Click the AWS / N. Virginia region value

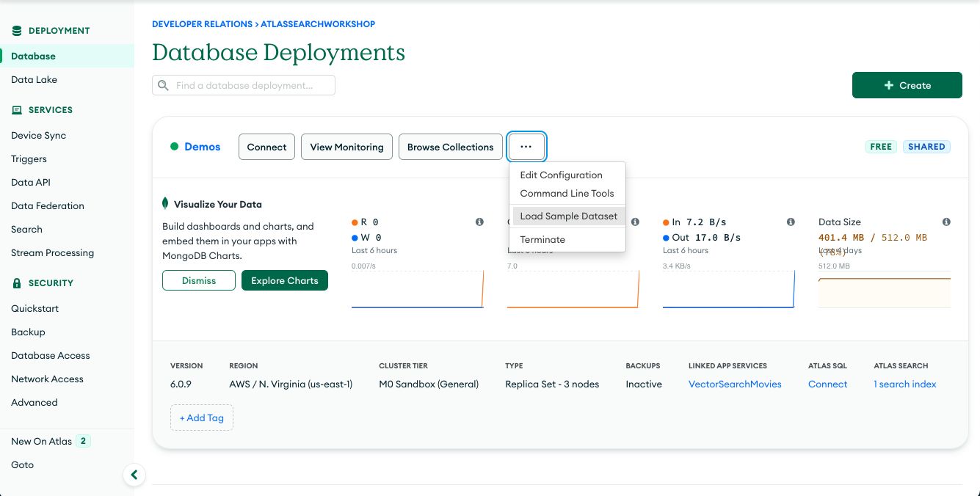click(x=291, y=384)
